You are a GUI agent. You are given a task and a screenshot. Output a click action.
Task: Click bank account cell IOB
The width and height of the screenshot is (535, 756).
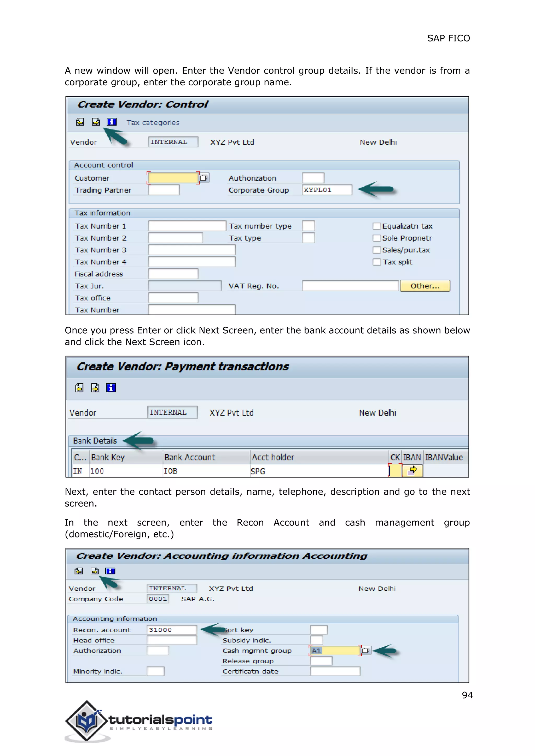point(207,471)
